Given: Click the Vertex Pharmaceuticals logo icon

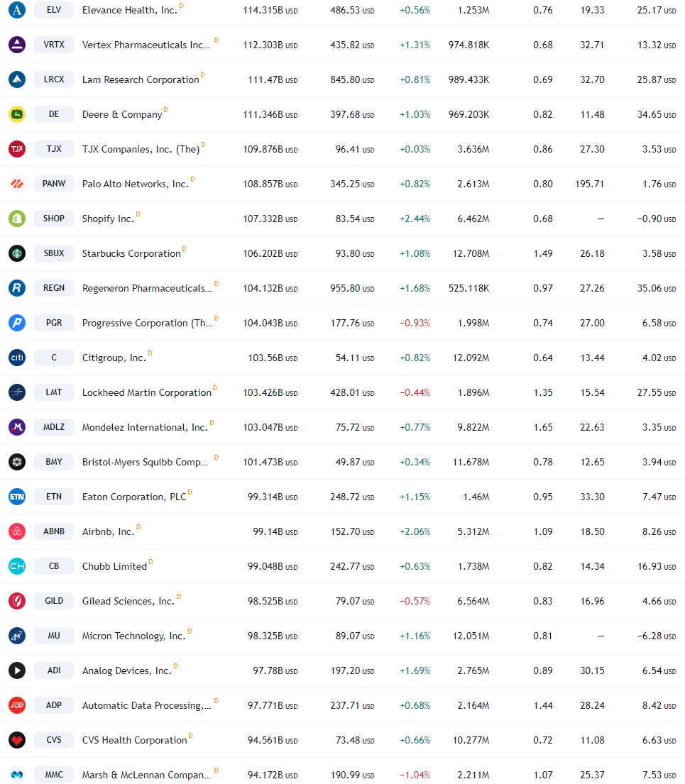Looking at the screenshot, I should (17, 45).
